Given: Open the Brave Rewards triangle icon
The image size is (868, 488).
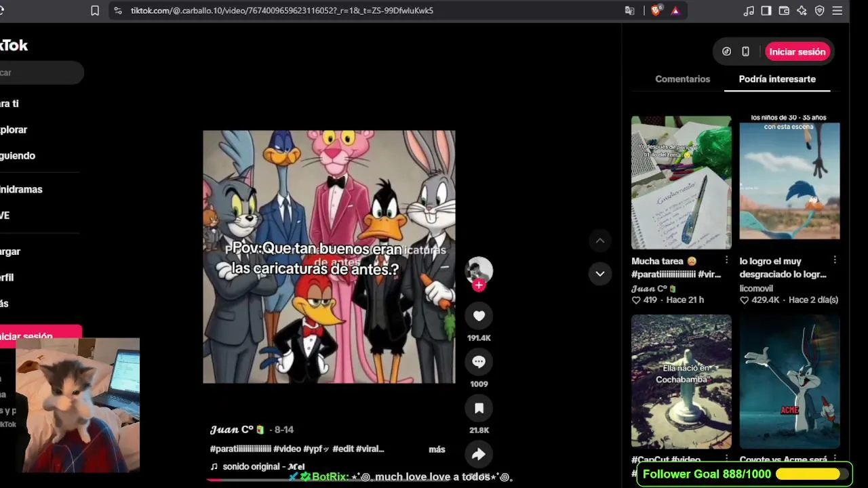Looking at the screenshot, I should point(675,10).
